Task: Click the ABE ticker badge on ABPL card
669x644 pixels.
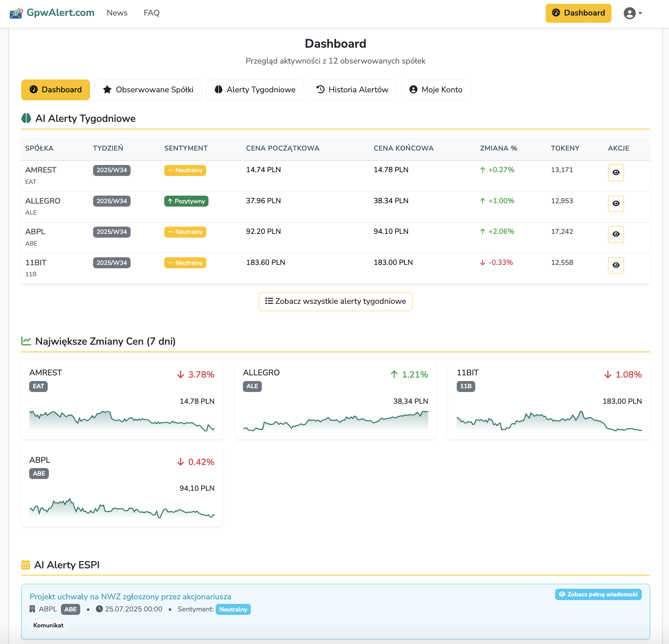Action: click(x=39, y=474)
